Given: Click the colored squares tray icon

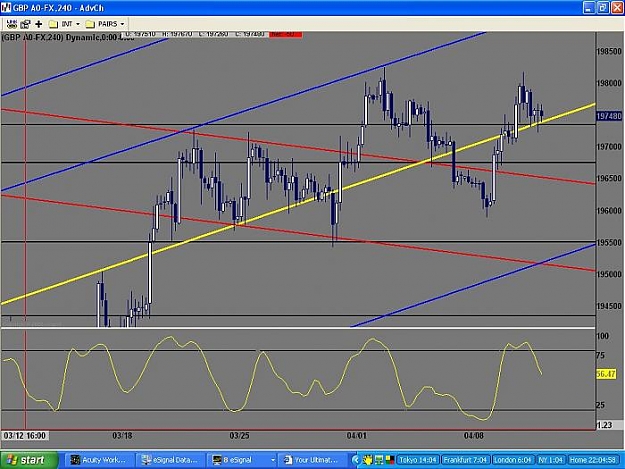Looking at the screenshot, I should [x=389, y=460].
